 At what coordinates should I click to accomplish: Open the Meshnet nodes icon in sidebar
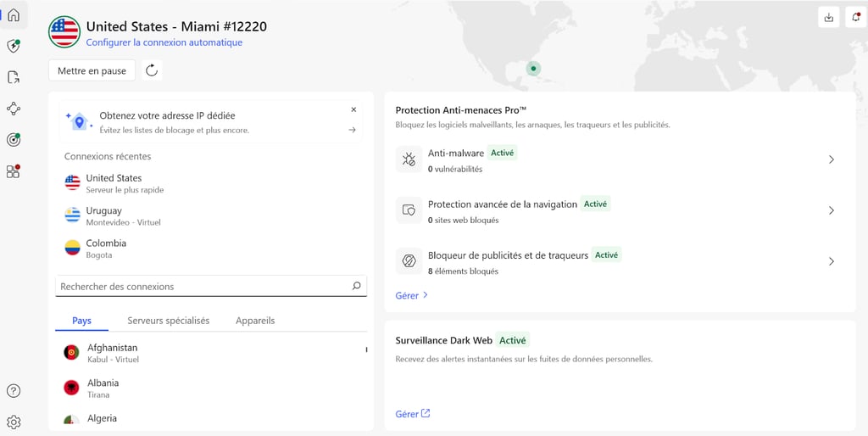coord(14,108)
